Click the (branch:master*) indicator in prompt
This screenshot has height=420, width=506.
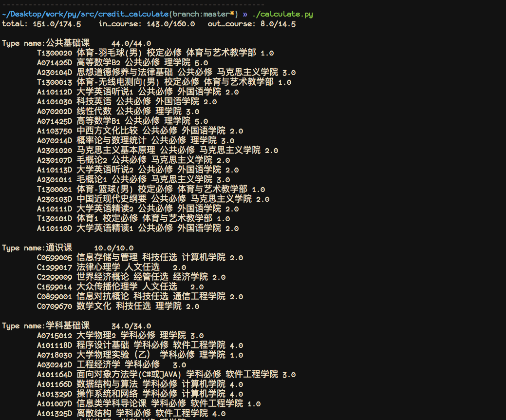pos(204,14)
